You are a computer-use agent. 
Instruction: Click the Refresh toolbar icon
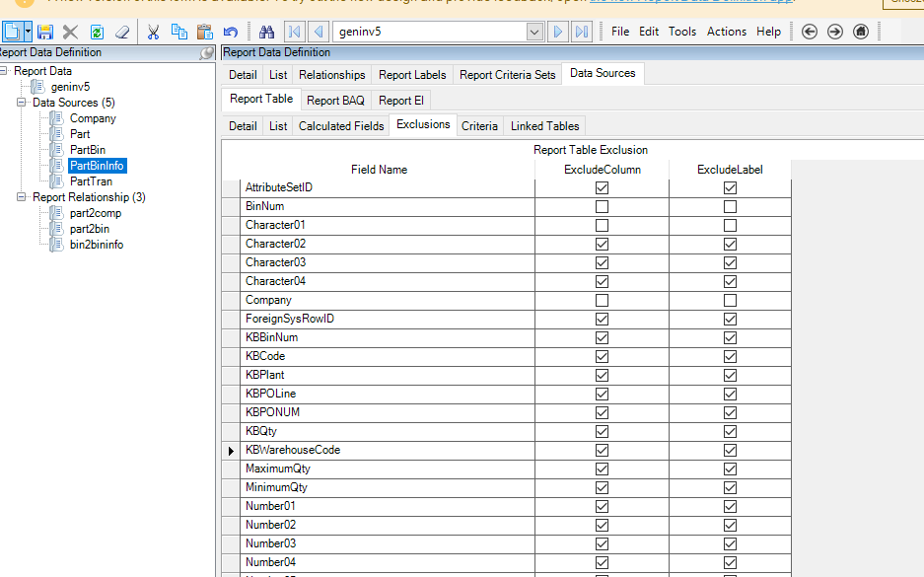[97, 32]
